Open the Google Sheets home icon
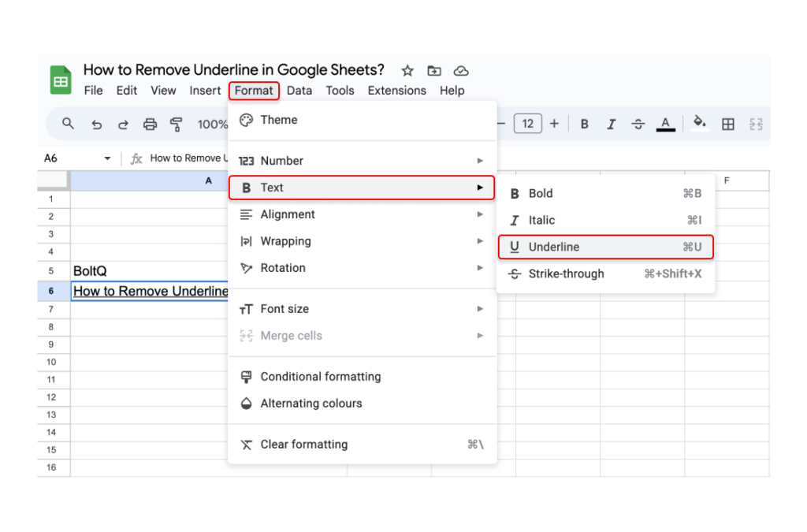The width and height of the screenshot is (807, 532). pos(60,80)
